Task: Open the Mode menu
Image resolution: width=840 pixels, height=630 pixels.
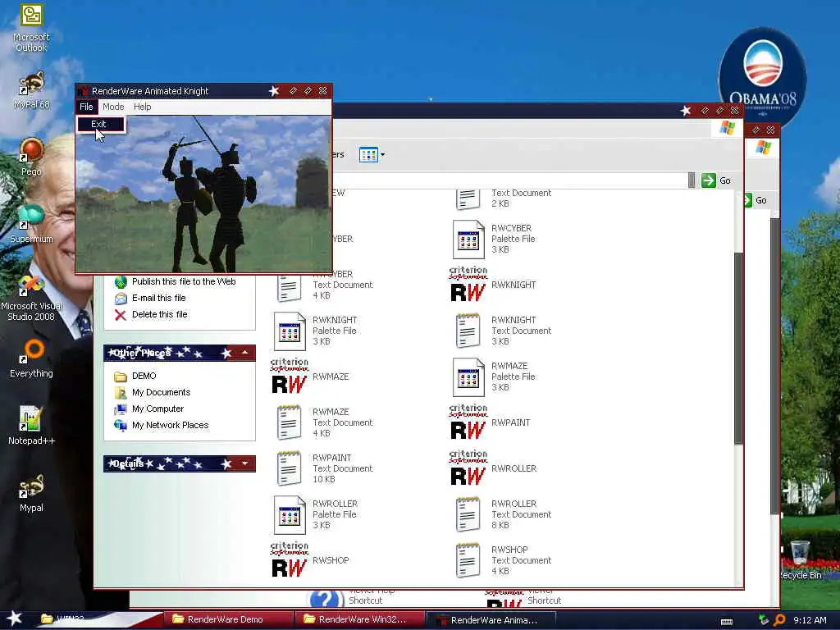Action: point(113,107)
